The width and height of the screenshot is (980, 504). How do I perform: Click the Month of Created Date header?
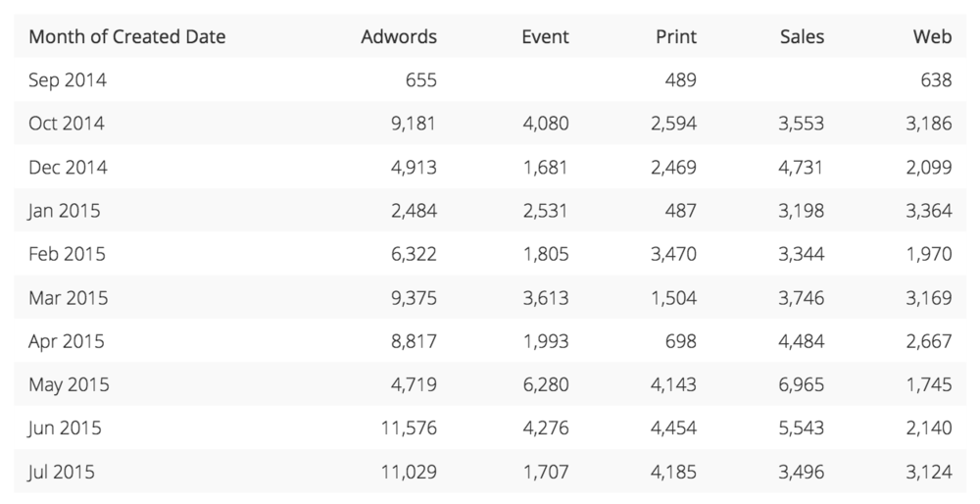pos(126,36)
